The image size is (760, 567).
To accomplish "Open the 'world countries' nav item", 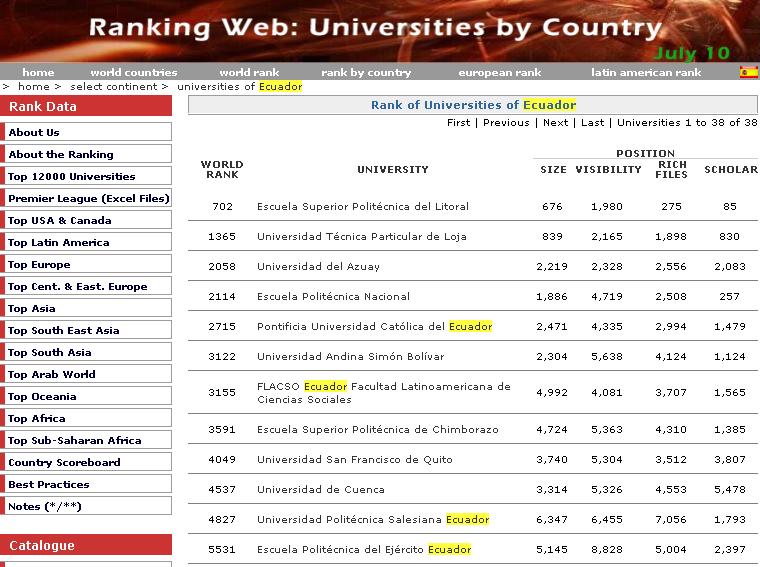I will click(133, 72).
